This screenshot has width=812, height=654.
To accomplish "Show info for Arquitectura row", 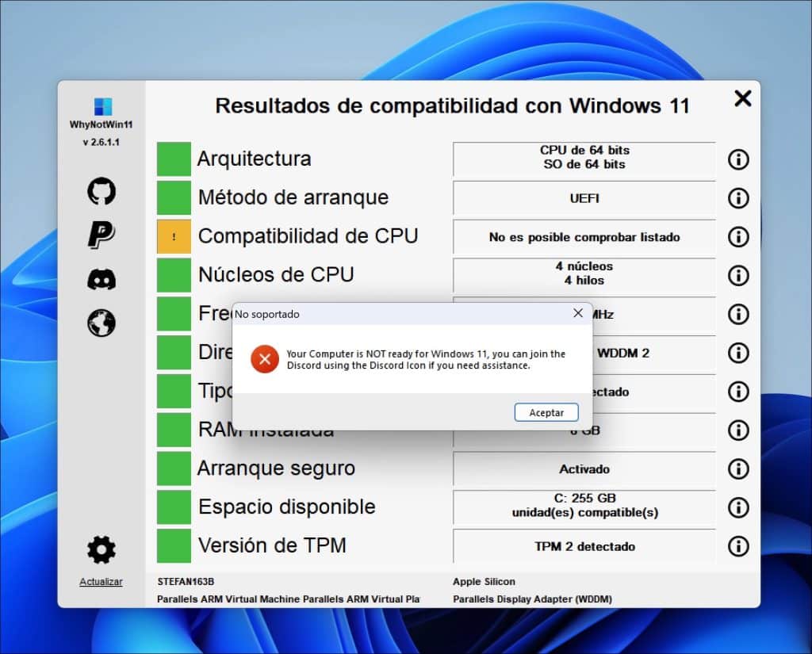I will pos(738,159).
